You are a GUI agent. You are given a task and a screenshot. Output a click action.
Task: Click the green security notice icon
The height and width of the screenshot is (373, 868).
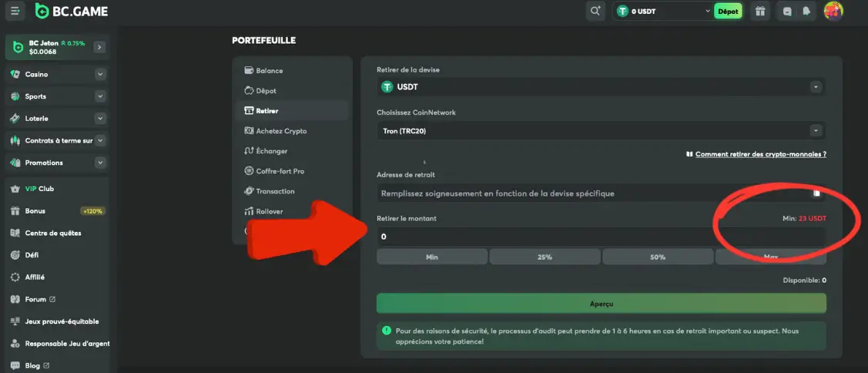pyautogui.click(x=387, y=331)
